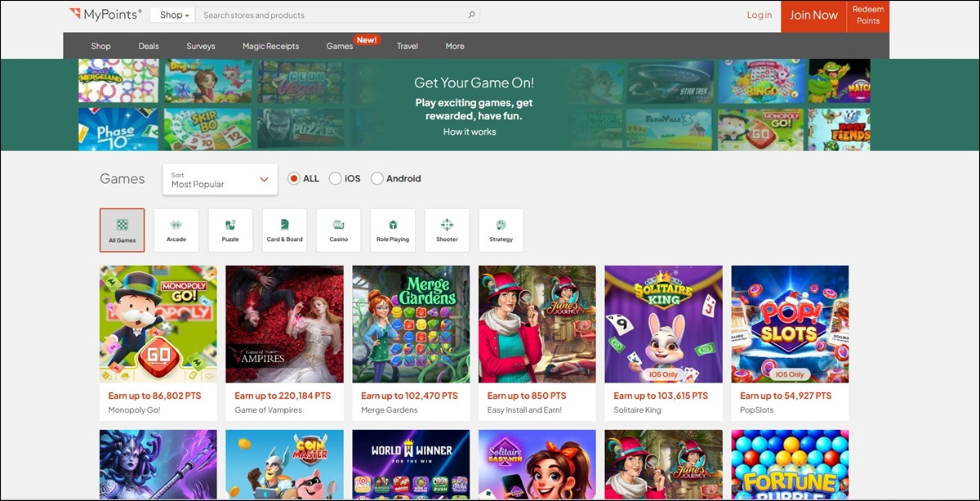Screen dimensions: 980x501
Task: Open the Monopoly Go! game thumbnail
Action: pyautogui.click(x=158, y=324)
